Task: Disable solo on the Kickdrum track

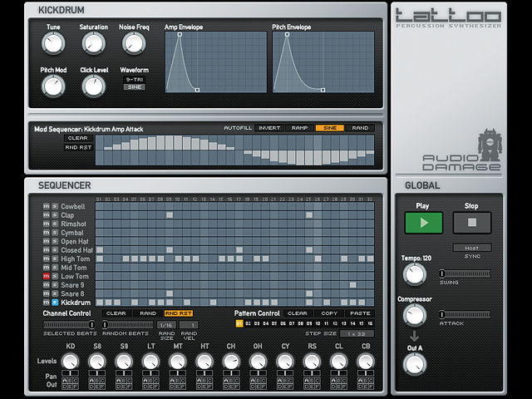Action: tap(55, 303)
